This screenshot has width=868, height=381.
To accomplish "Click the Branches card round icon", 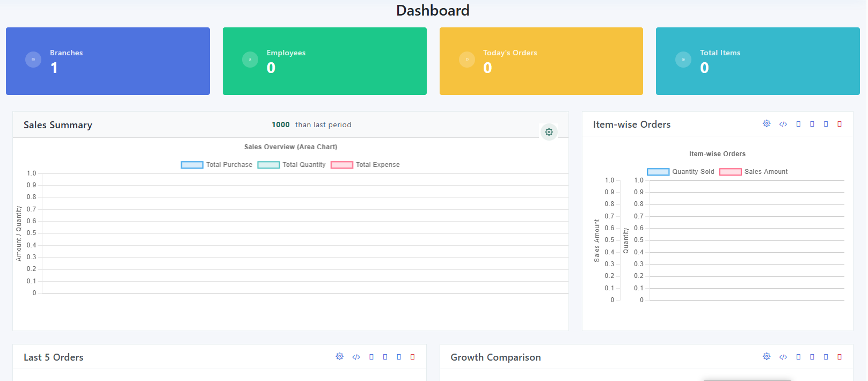I will (33, 60).
